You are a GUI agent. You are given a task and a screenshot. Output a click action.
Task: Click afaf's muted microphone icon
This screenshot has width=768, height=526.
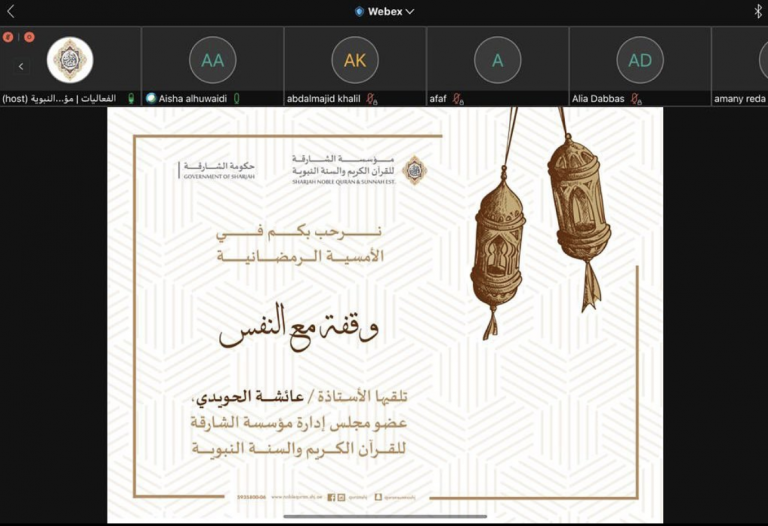coord(458,99)
